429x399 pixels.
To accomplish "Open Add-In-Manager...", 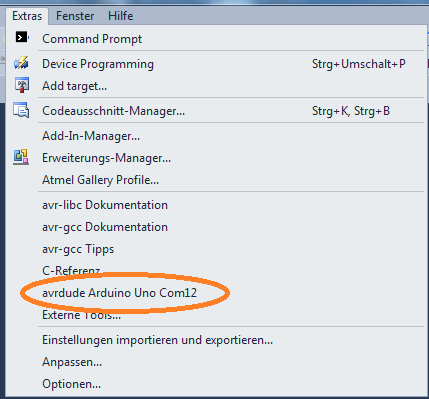I will 91,136.
